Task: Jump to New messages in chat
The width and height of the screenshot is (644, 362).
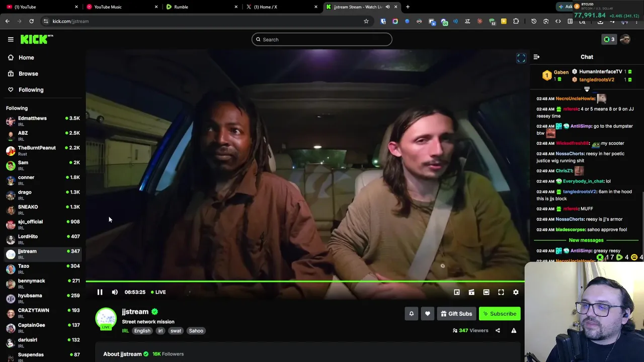Action: pos(586,240)
